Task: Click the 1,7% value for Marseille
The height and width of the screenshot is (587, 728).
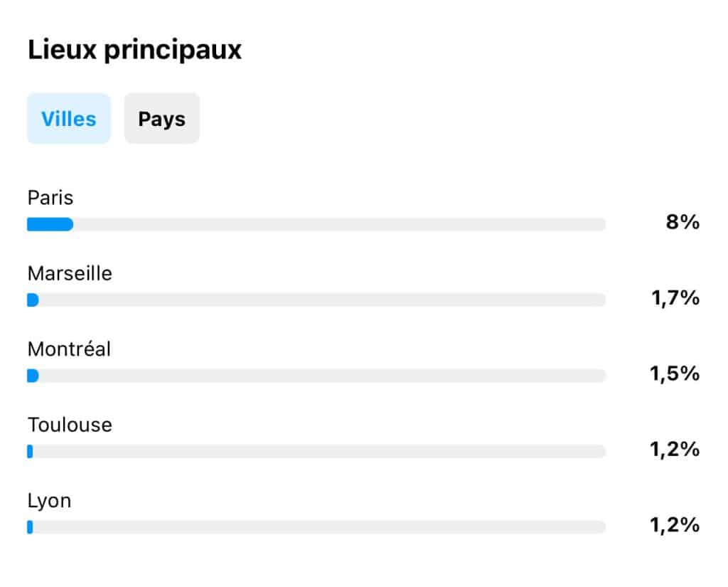Action: pyautogui.click(x=675, y=298)
